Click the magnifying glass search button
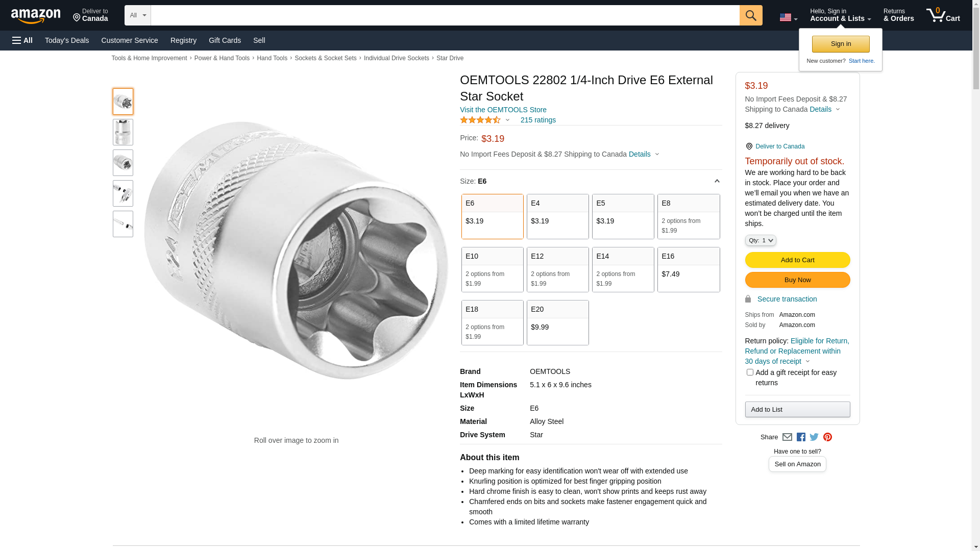Viewport: 980px width, 551px height. [x=750, y=15]
